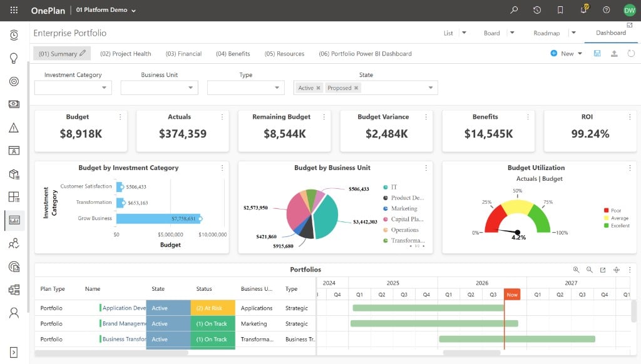The image size is (641, 364).
Task: Remove the Proposed state filter chip
Action: coord(356,88)
